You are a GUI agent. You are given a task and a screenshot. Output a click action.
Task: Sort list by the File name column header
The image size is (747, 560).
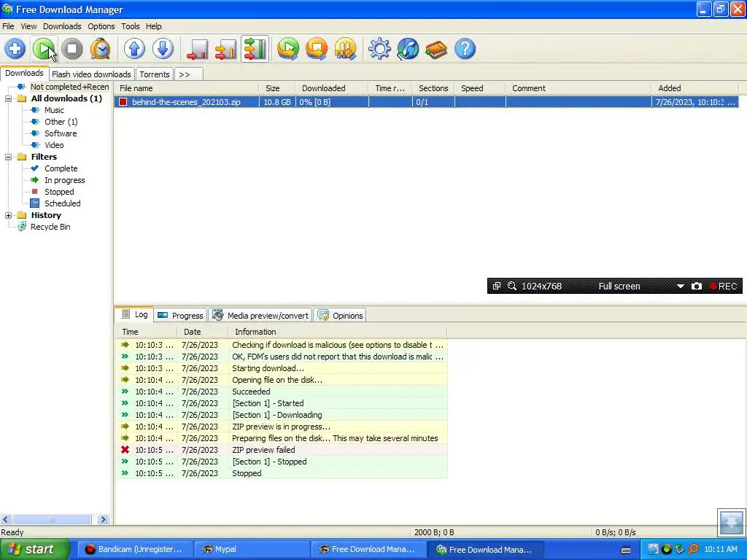[x=186, y=88]
